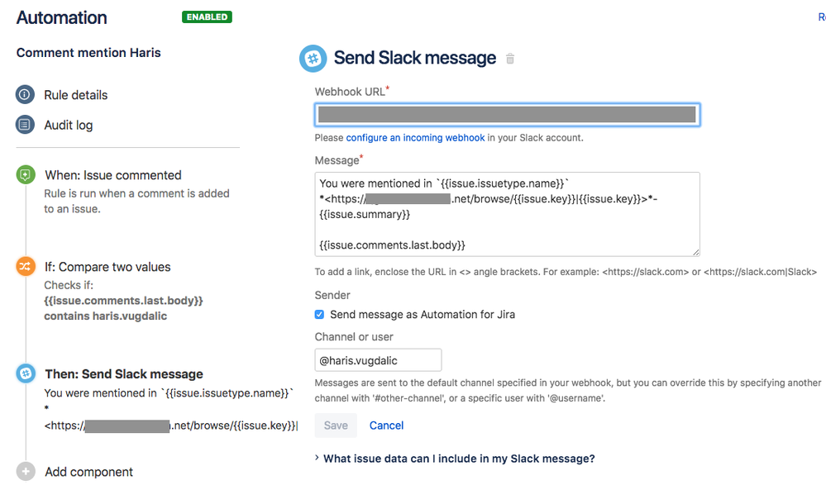Click inside the Webhook URL field
This screenshot has height=504, width=826.
click(506, 114)
